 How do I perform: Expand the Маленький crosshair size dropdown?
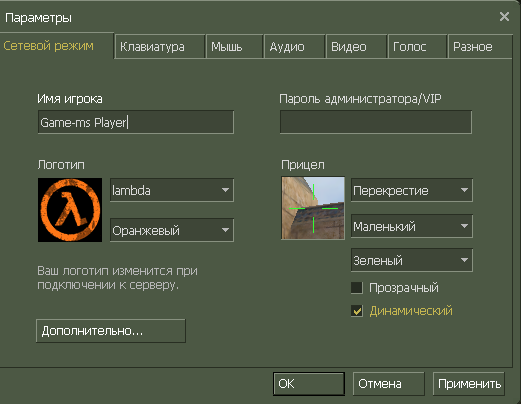(412, 226)
